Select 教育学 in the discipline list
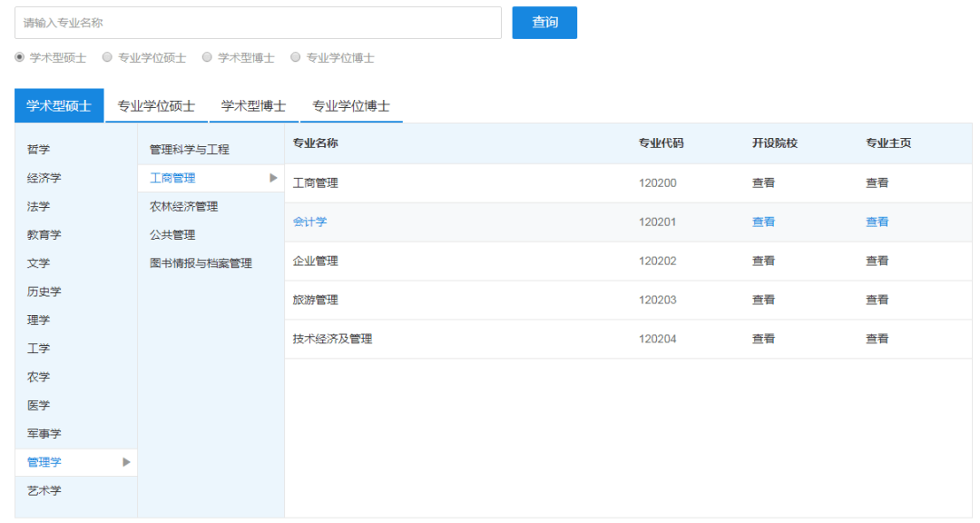 44,235
